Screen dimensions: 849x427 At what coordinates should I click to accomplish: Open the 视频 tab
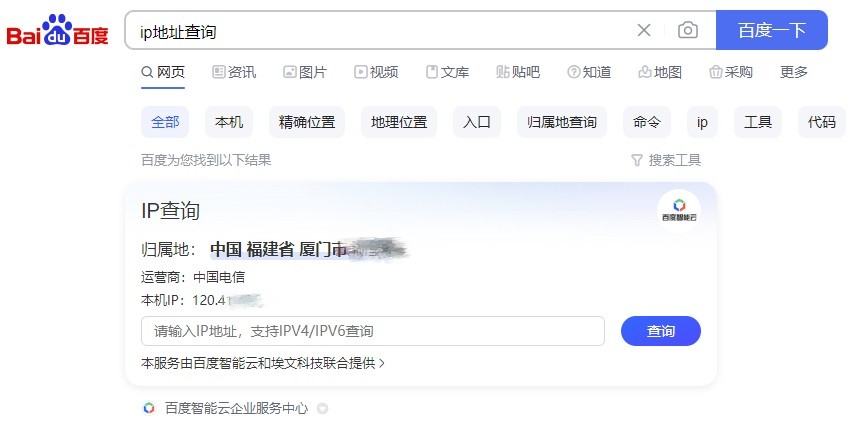pos(376,72)
